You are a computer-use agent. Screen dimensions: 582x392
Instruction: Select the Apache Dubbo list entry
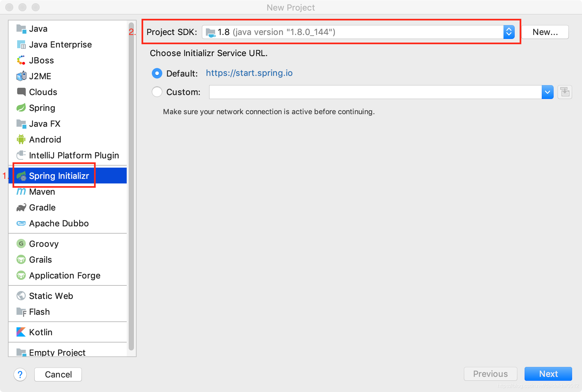pos(68,223)
